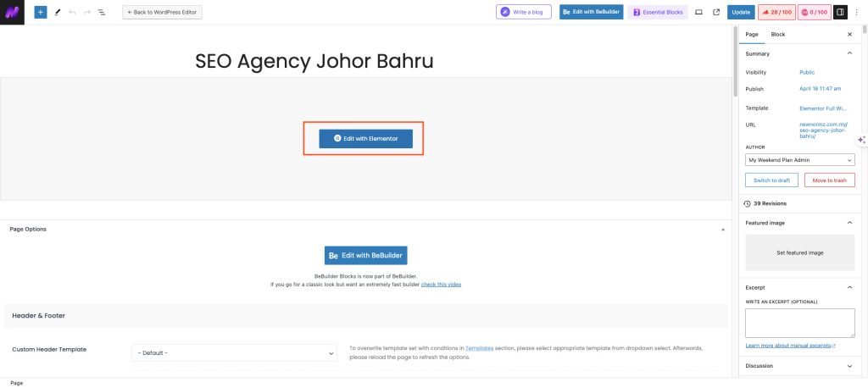Click the Set featured image area
868x388 pixels.
(x=799, y=252)
